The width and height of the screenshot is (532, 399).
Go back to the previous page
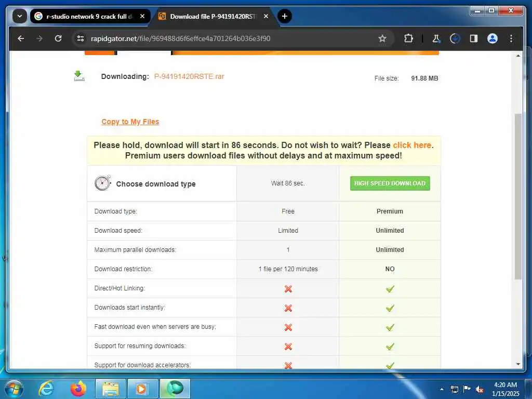pyautogui.click(x=21, y=38)
